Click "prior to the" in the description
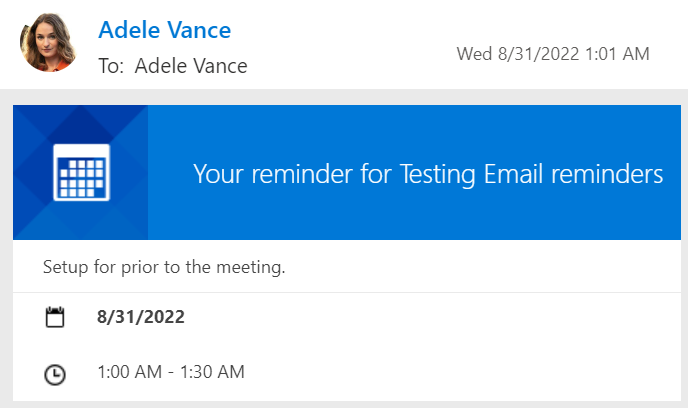Viewport: 688px width, 408px height. click(x=163, y=268)
